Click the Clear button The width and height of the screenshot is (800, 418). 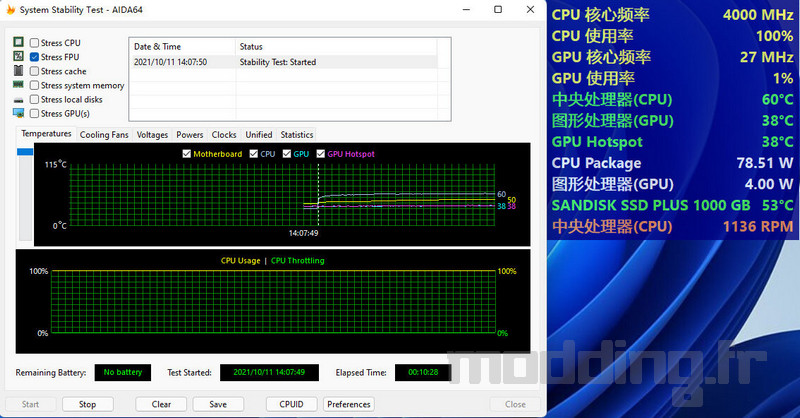(x=161, y=404)
